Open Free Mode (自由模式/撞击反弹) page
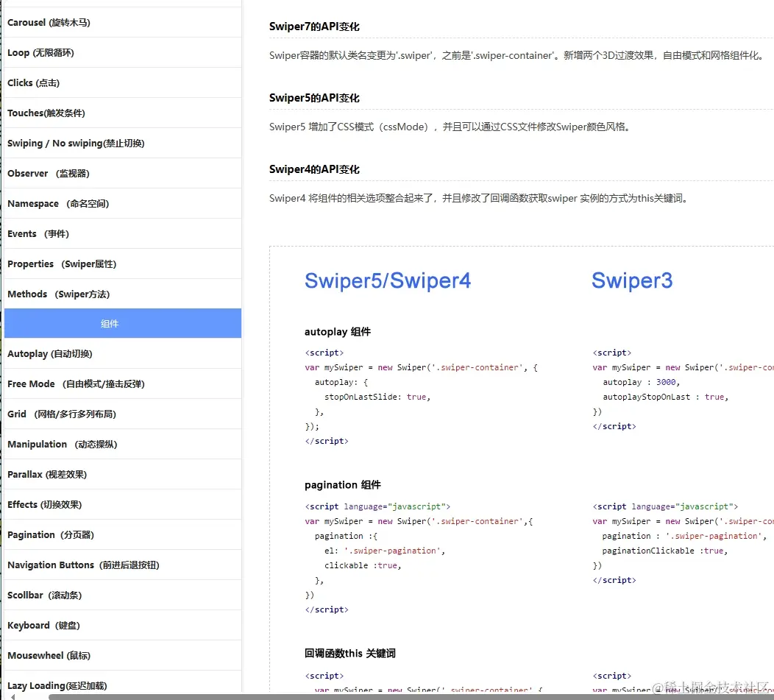Viewport: 774px width, 700px height. pyautogui.click(x=122, y=383)
